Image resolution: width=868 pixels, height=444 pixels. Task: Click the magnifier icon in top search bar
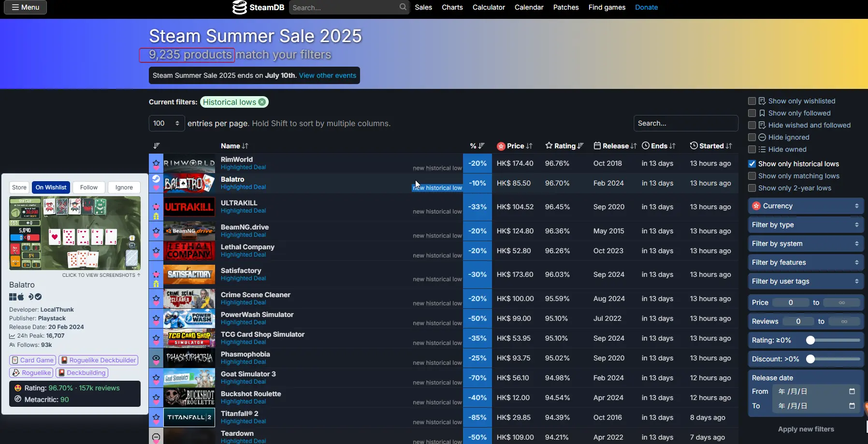pos(403,7)
